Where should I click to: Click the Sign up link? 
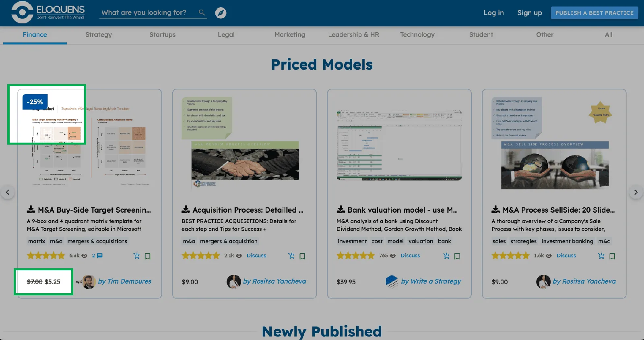pos(530,12)
